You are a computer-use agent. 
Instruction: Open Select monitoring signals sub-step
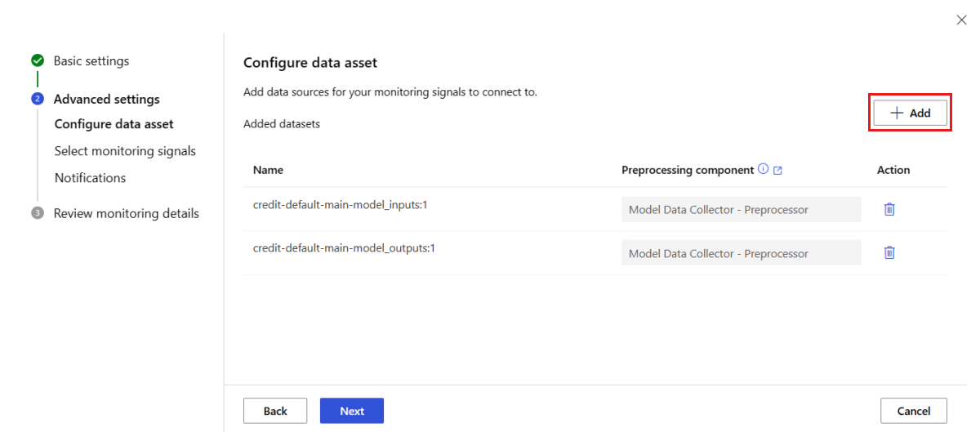(x=125, y=151)
